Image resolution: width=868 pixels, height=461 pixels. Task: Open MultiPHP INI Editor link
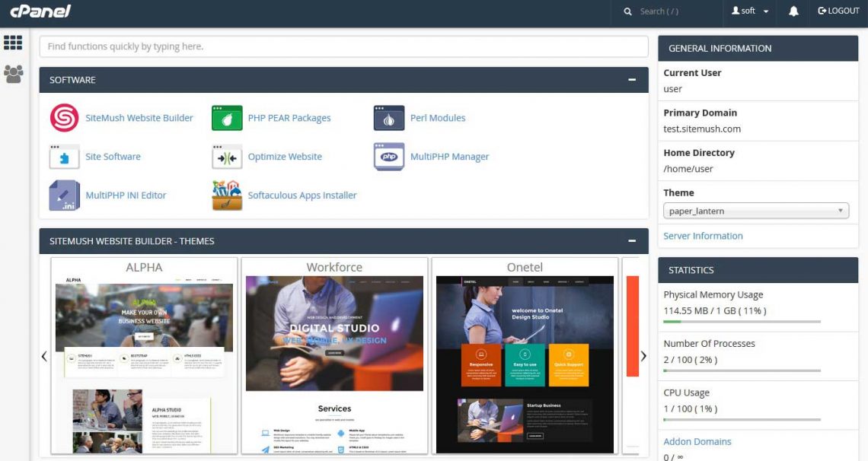(x=126, y=195)
